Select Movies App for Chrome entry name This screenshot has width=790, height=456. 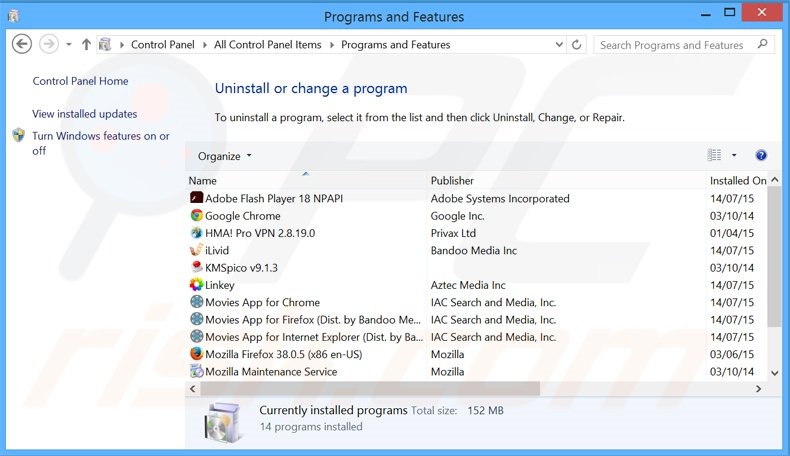tap(262, 302)
